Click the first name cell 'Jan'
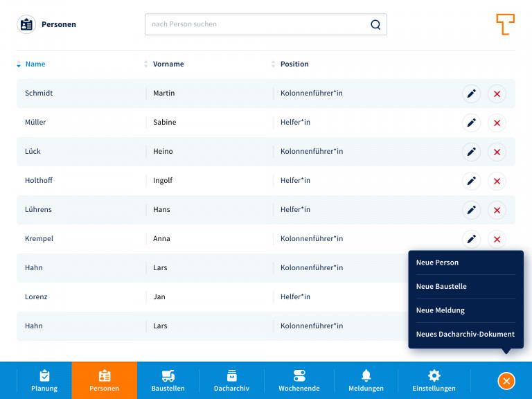This screenshot has height=399, width=532. pyautogui.click(x=159, y=297)
